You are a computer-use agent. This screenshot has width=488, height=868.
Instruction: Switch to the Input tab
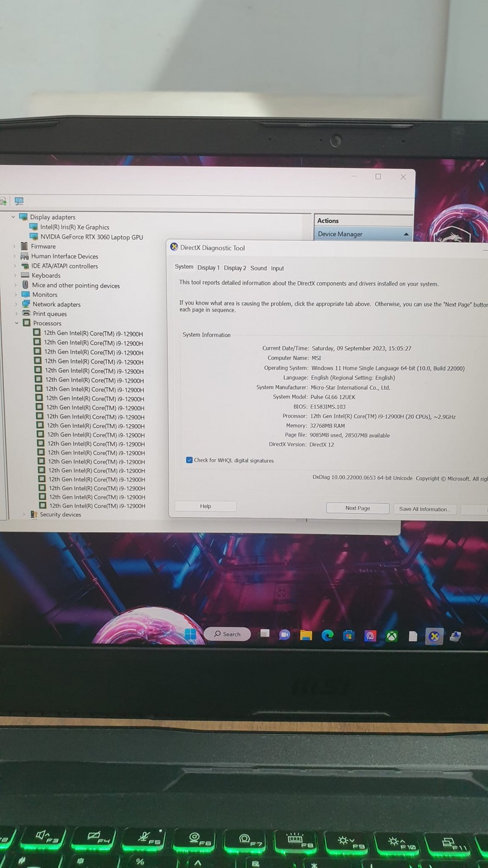[x=277, y=268]
